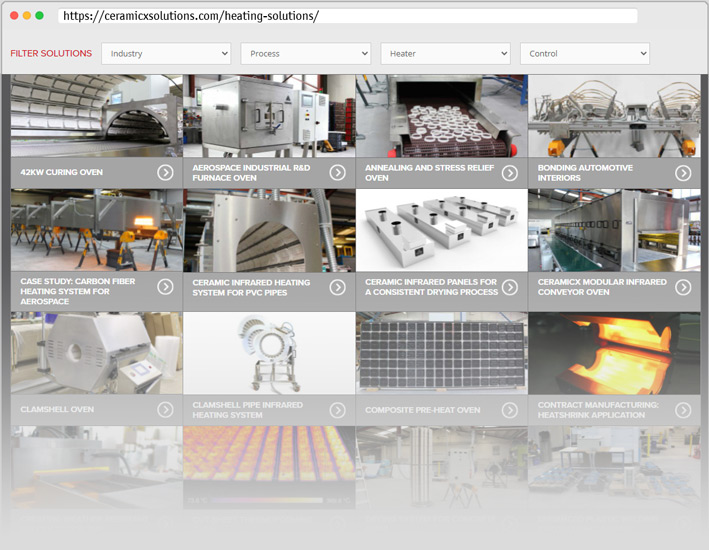Screen dimensions: 709x550
Task: Click arrow icon for Carbon Fiber Heating System case study
Action: [x=165, y=287]
